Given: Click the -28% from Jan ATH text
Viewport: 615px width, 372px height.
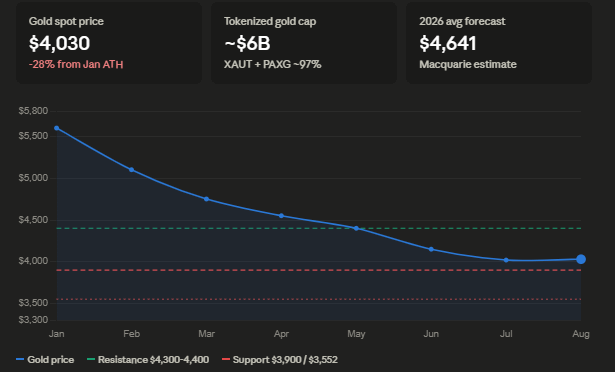Looking at the screenshot, I should click(x=76, y=64).
